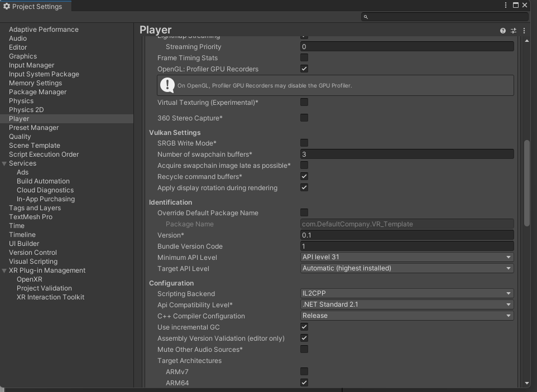Collapse the Services tree section

click(4, 163)
